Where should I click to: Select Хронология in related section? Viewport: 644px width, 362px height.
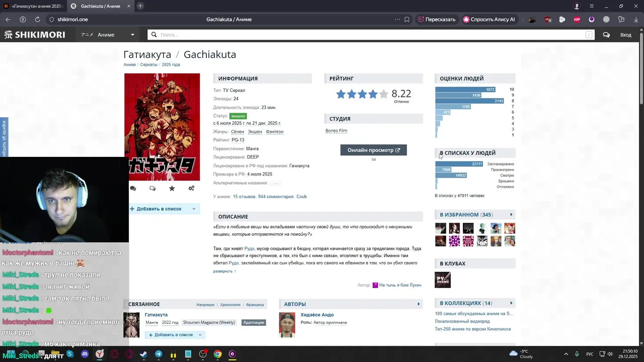pos(230,305)
